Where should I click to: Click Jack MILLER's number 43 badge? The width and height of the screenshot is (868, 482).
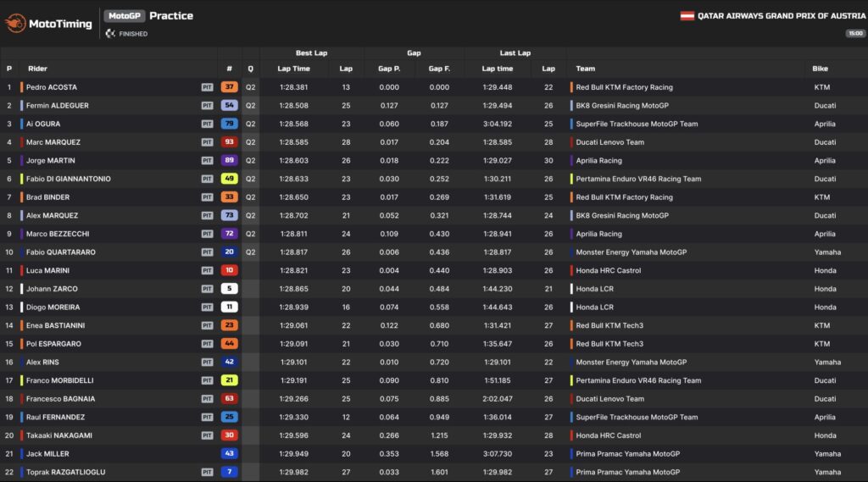[x=229, y=453]
